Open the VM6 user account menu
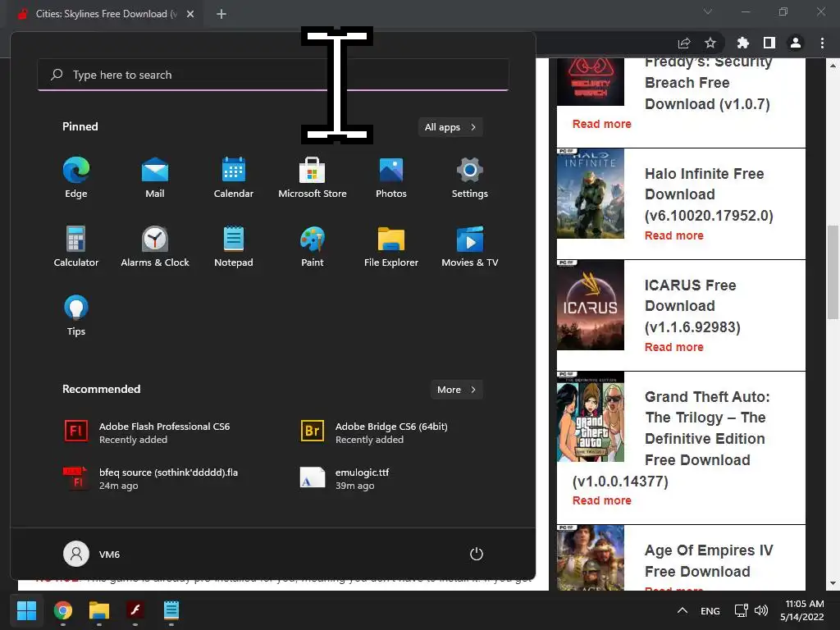The width and height of the screenshot is (840, 630). point(92,554)
